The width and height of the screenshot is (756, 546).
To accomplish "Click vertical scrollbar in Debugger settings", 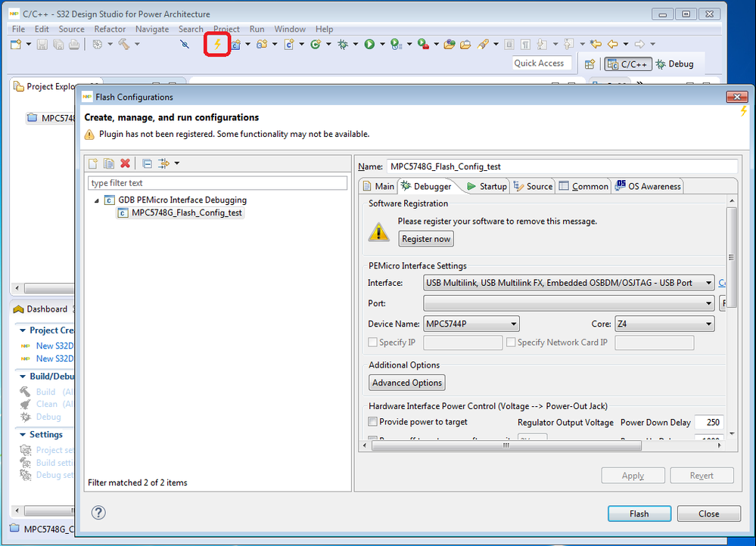I will tap(732, 257).
